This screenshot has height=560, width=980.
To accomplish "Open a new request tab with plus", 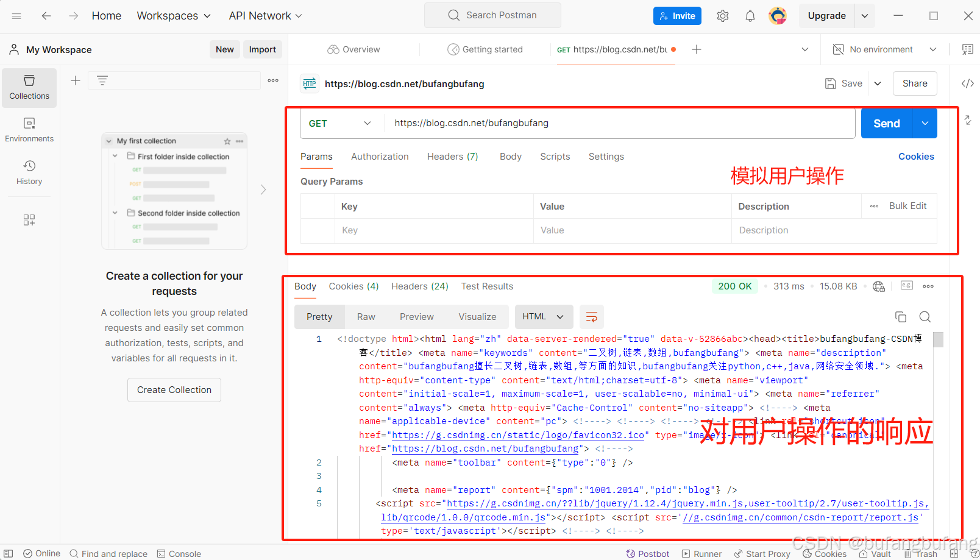I will click(697, 49).
